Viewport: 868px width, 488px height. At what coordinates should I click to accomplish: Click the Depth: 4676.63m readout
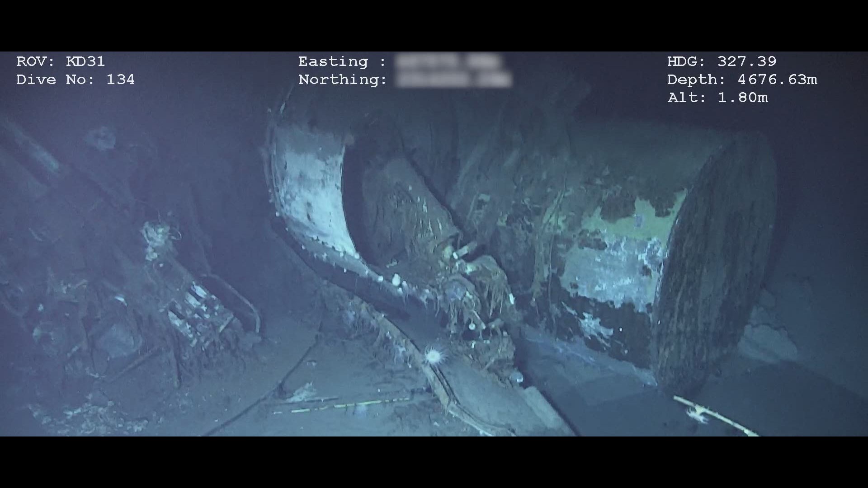pyautogui.click(x=742, y=80)
